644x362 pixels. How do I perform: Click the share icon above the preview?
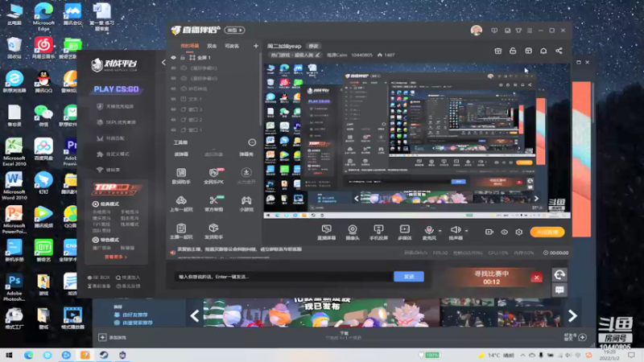tap(559, 51)
